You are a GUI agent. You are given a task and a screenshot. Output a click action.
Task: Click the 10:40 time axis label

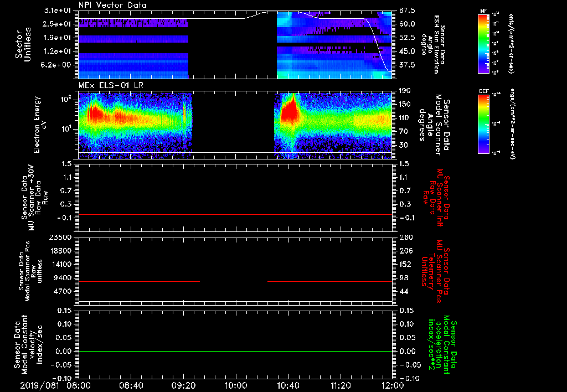point(288,385)
